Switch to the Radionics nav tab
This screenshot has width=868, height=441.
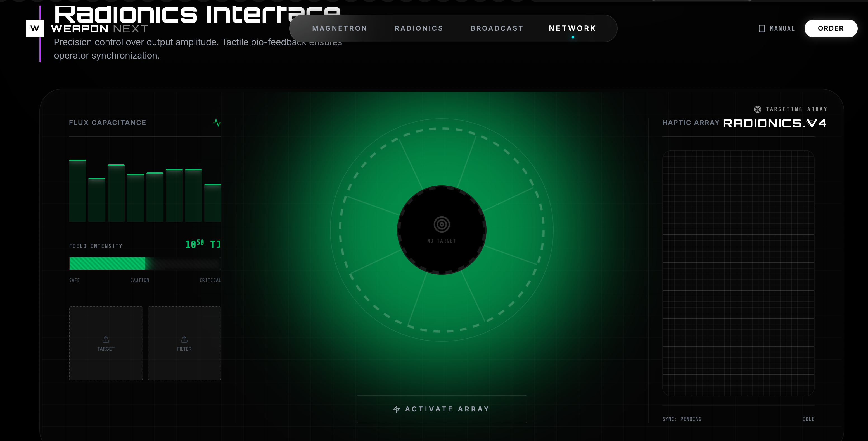point(419,28)
